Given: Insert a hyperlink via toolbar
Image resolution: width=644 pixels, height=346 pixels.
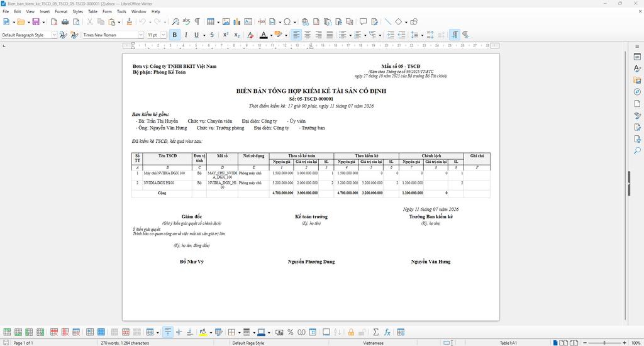Looking at the screenshot, I should [305, 22].
